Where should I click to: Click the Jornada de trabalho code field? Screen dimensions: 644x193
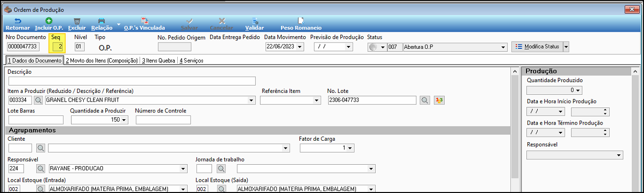tap(204, 169)
